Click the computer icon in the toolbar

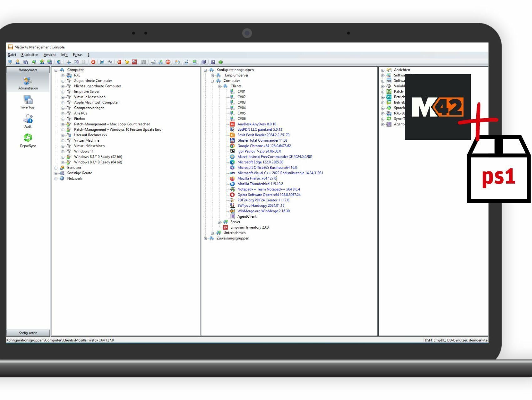point(10,62)
